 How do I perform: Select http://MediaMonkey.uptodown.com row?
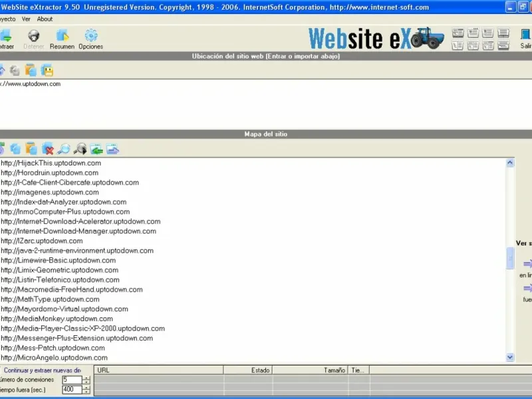[x=57, y=319]
